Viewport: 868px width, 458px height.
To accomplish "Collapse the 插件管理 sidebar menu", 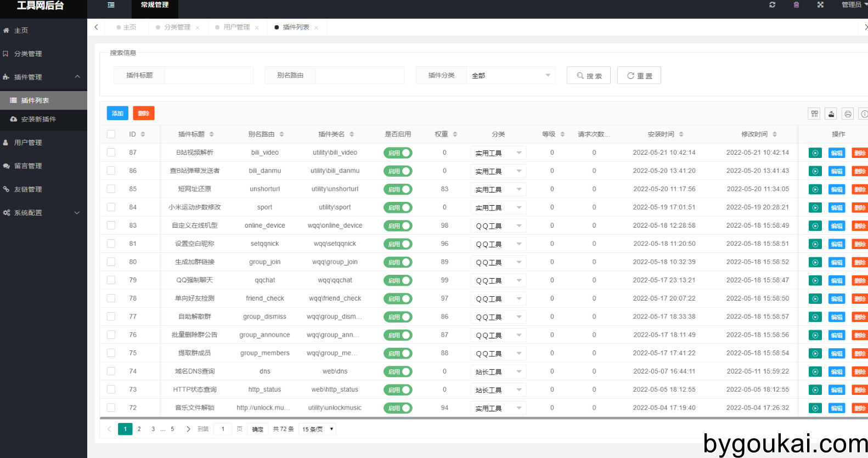I will (43, 77).
